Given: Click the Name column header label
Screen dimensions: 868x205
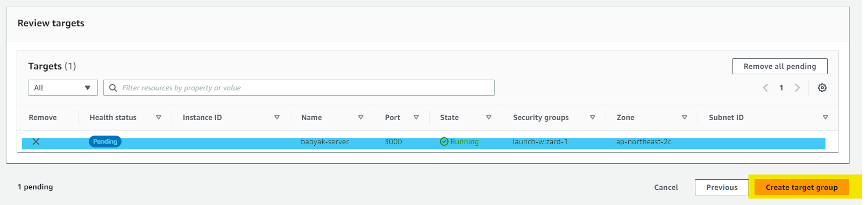Looking at the screenshot, I should coord(311,117).
